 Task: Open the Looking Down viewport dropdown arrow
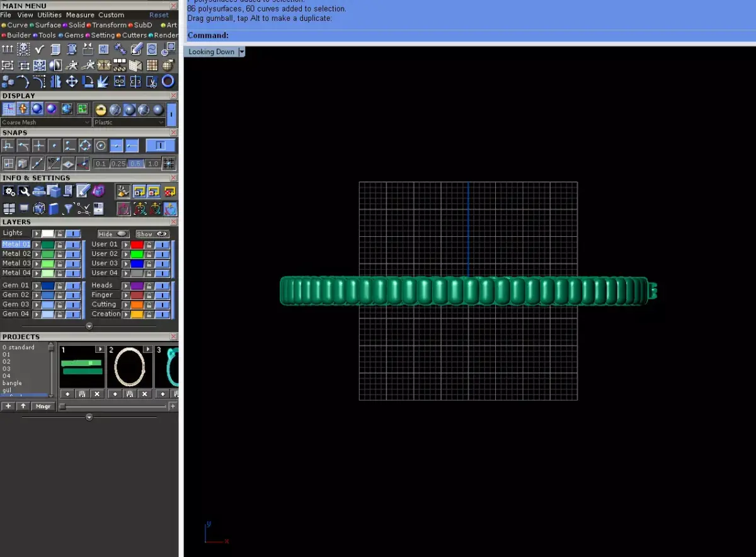242,52
